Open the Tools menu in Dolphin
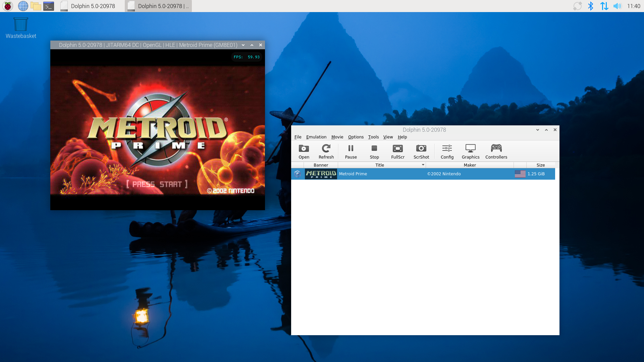Image resolution: width=644 pixels, height=362 pixels. click(373, 136)
